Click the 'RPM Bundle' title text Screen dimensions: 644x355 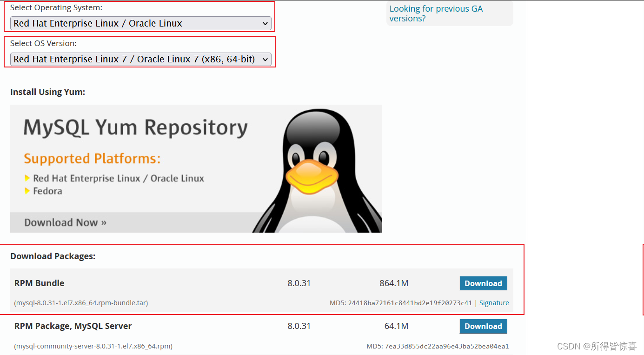[40, 283]
